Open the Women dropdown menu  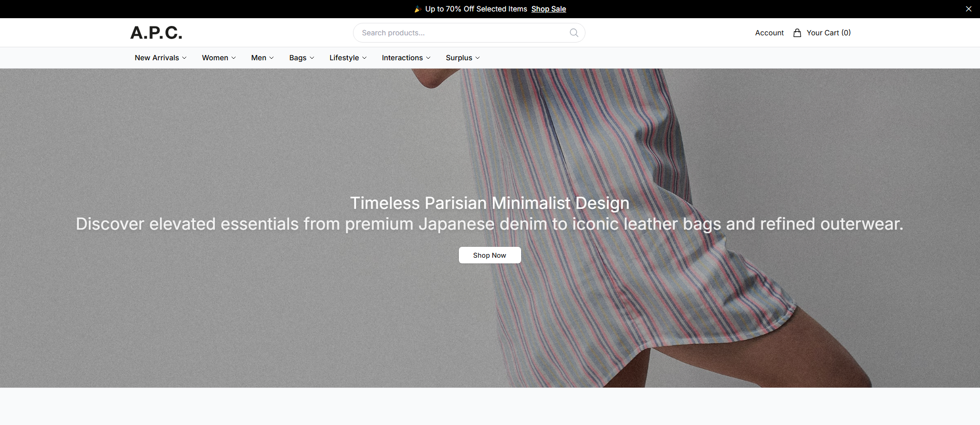coord(219,58)
